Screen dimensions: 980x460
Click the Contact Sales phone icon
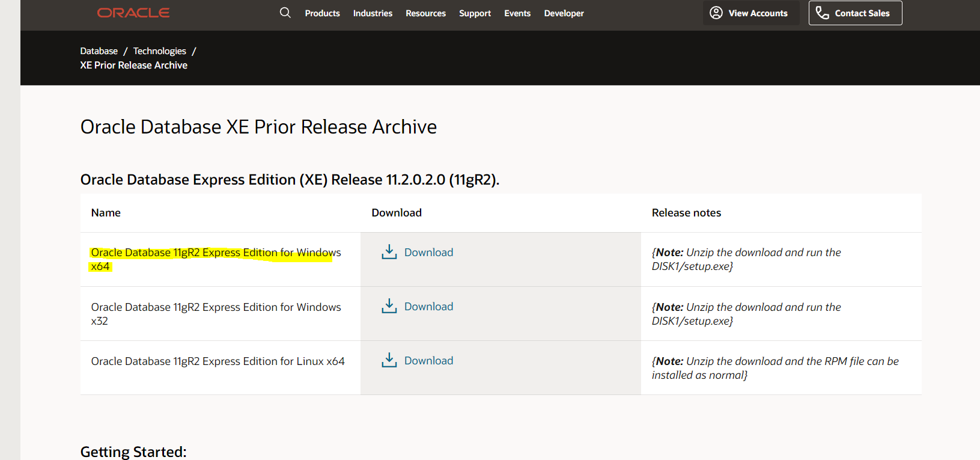pyautogui.click(x=822, y=13)
